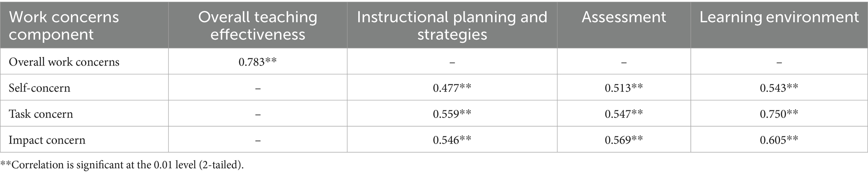
Task: Select the Overall work concerns row label
Action: tap(64, 62)
